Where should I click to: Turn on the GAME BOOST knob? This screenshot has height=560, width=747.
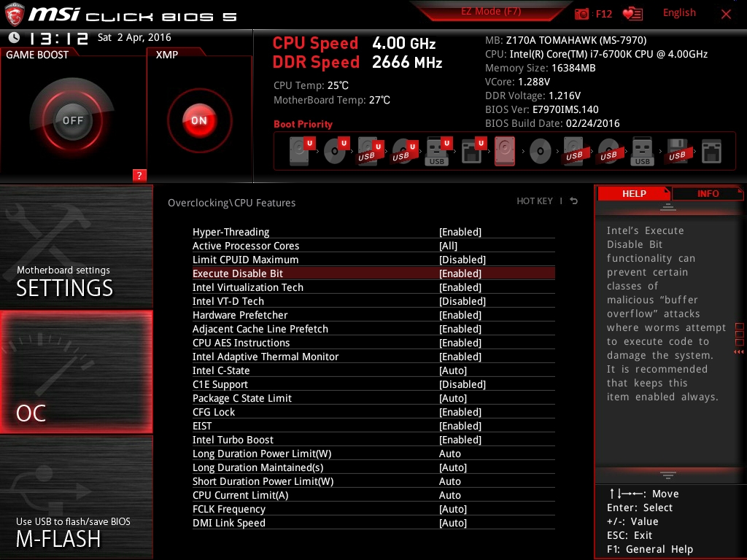(x=72, y=120)
